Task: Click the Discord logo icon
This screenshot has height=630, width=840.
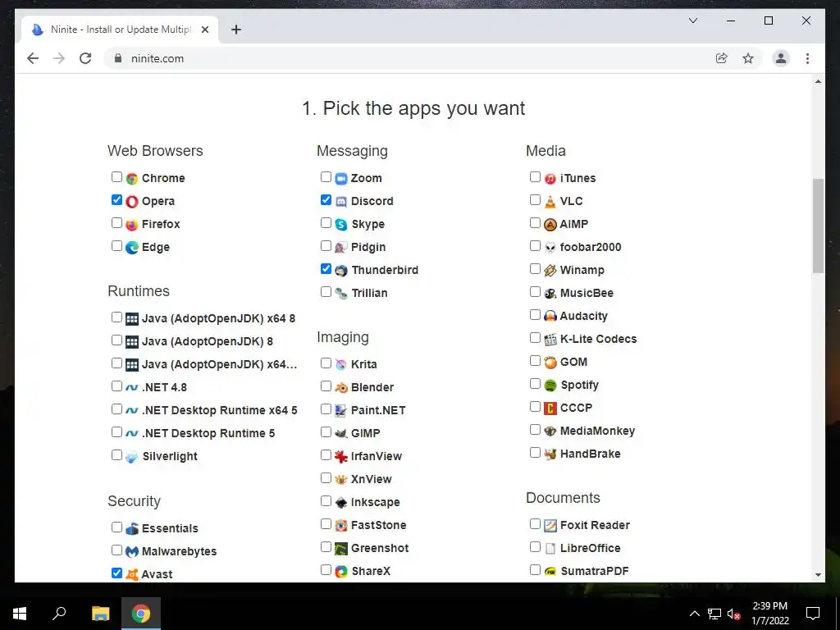Action: coord(341,202)
